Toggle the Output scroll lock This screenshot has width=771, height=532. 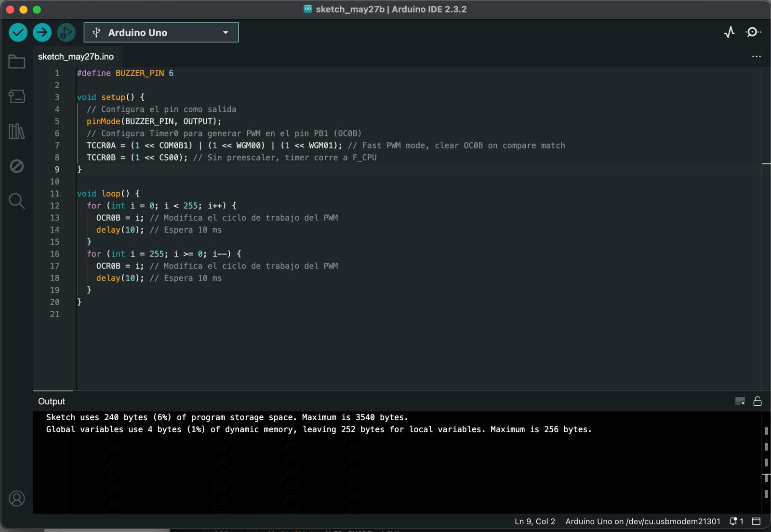758,401
